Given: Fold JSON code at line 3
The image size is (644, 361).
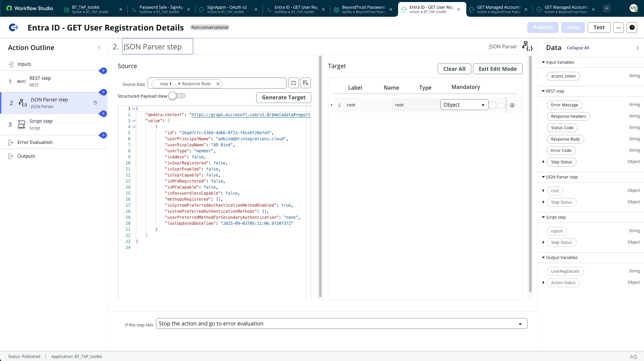Looking at the screenshot, I should (x=134, y=121).
